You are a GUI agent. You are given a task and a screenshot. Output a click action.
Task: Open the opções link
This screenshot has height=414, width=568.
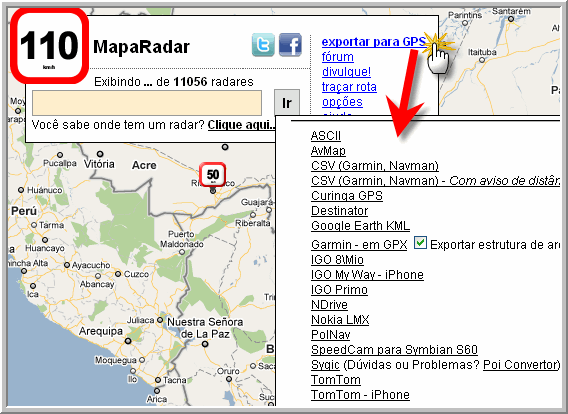[342, 102]
